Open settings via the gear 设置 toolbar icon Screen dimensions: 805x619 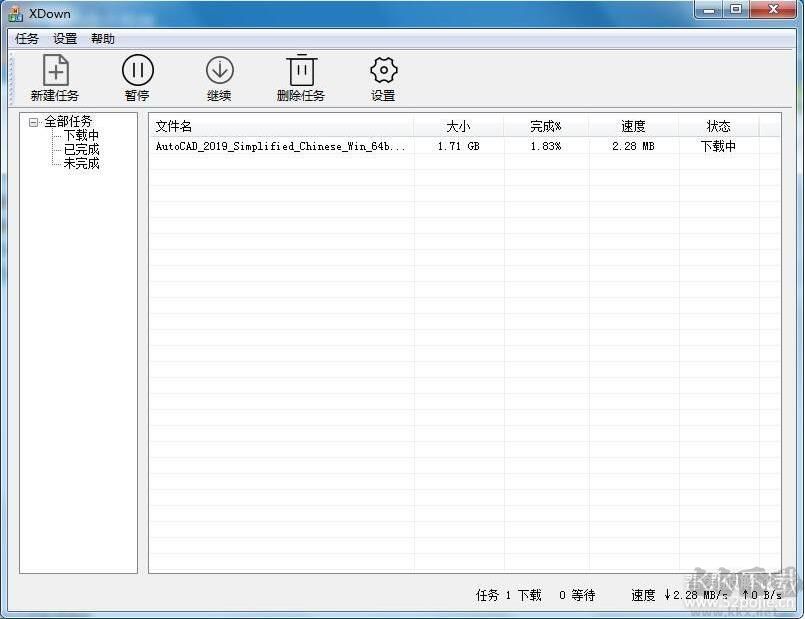pos(384,70)
